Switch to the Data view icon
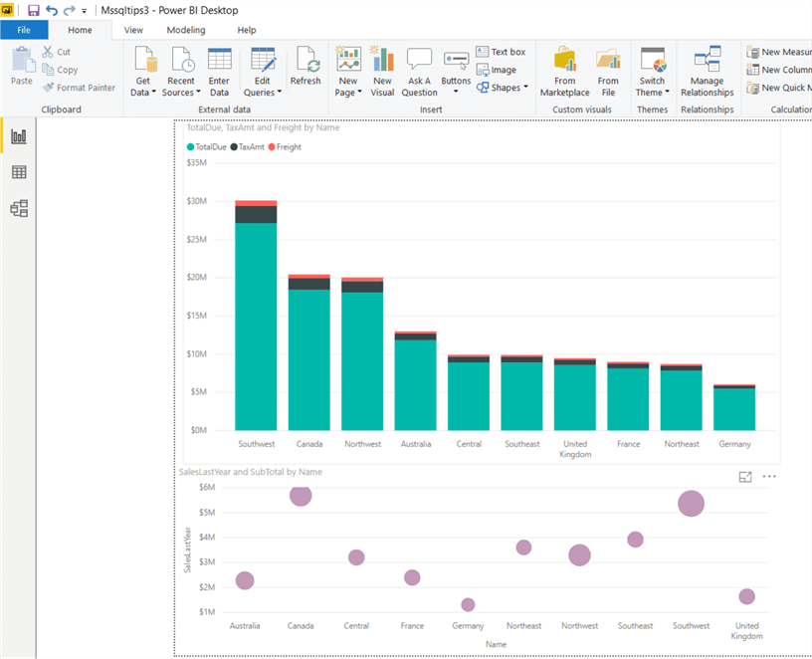Image resolution: width=812 pixels, height=659 pixels. (x=18, y=172)
